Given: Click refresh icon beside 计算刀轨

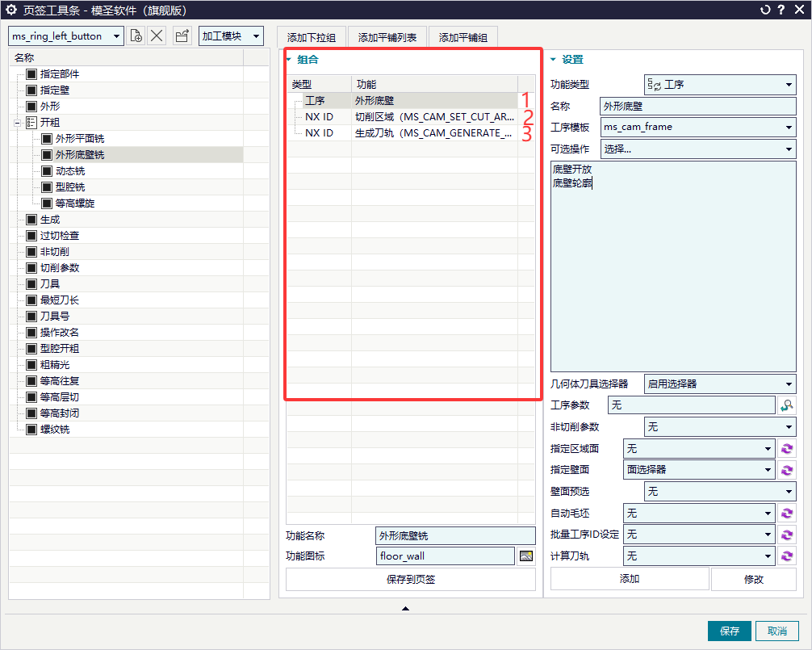Looking at the screenshot, I should click(787, 556).
